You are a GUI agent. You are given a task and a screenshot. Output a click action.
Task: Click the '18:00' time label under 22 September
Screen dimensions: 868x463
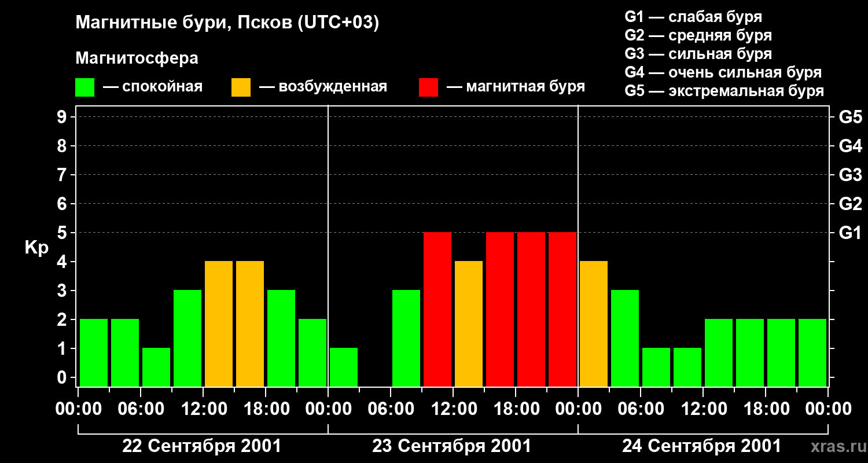(x=266, y=410)
